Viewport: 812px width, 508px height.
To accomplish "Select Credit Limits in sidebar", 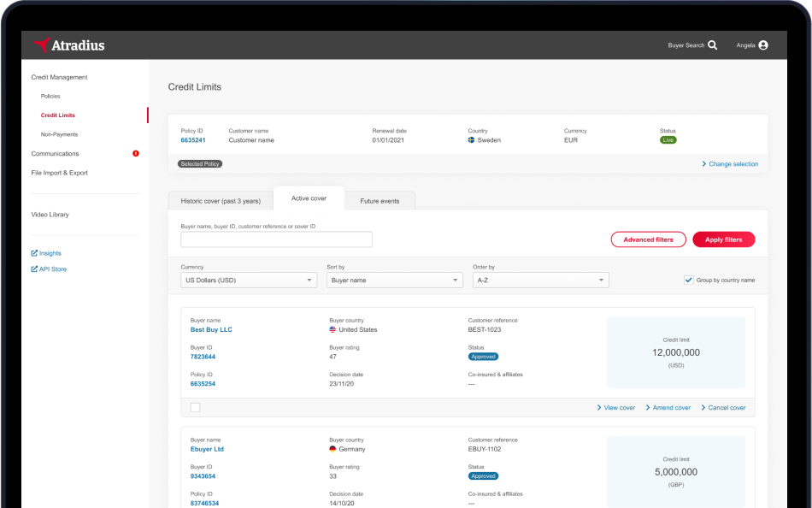I will [58, 115].
